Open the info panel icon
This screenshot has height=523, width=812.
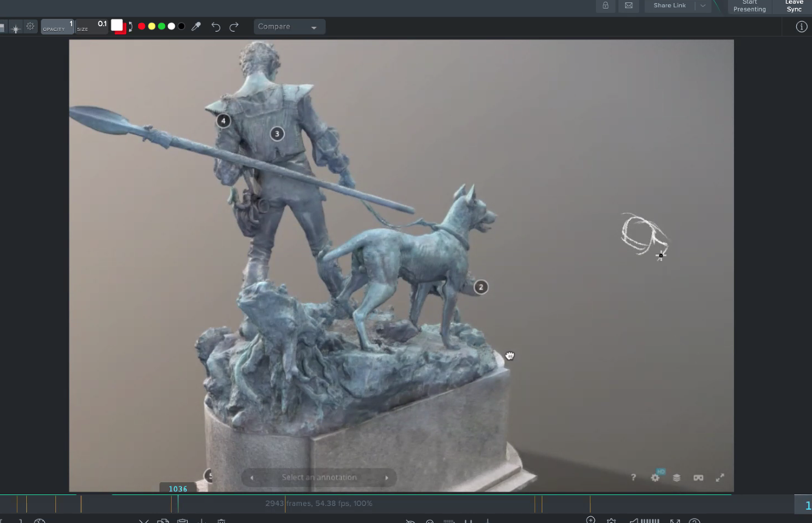tap(802, 27)
